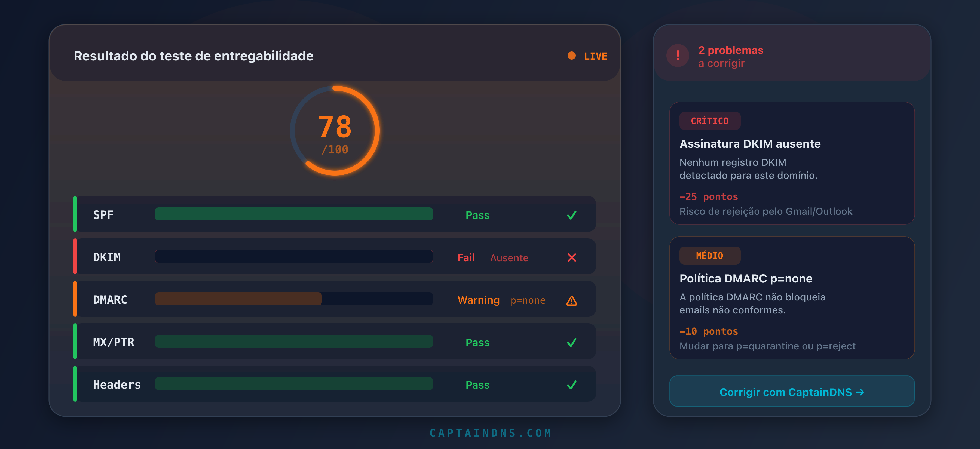Select the SPF row label
The image size is (980, 449).
point(103,214)
